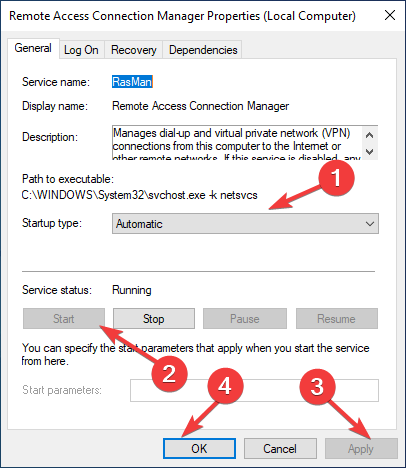406x468 pixels.
Task: Open the Startup type dropdown
Action: point(245,224)
